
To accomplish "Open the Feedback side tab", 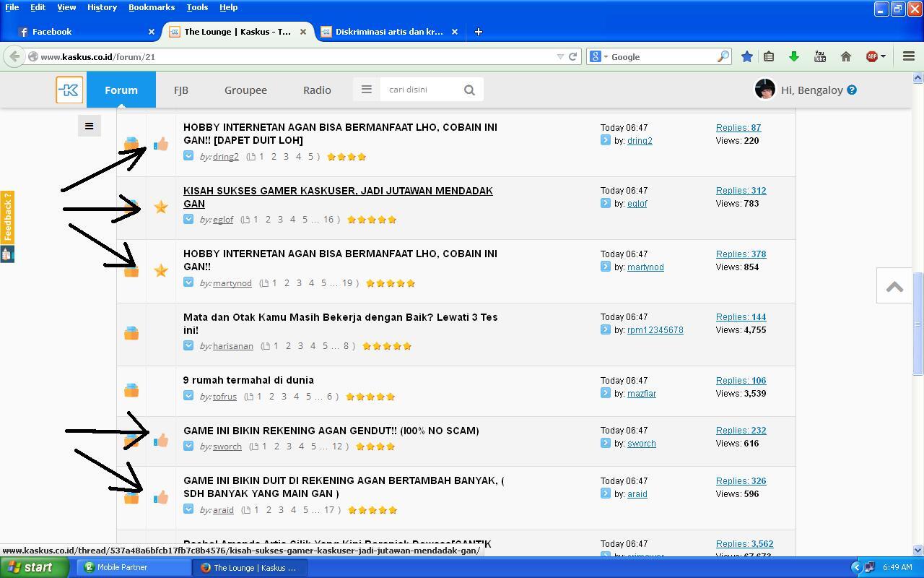I will (7, 218).
